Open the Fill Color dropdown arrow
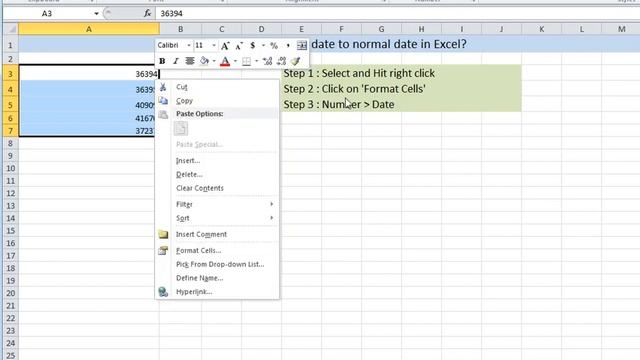This screenshot has height=360, width=640. pos(214,61)
